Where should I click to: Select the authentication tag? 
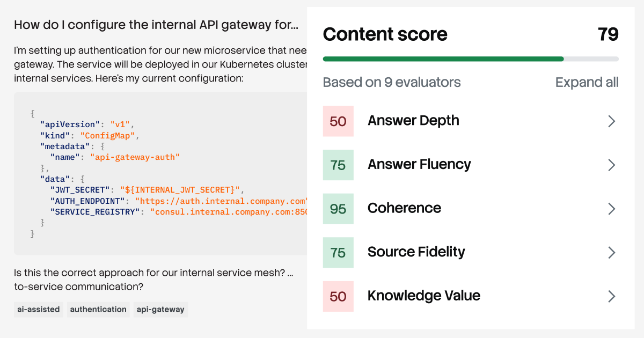98,310
